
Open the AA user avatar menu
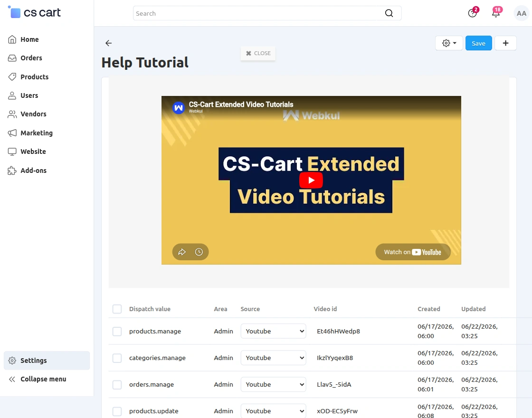521,13
